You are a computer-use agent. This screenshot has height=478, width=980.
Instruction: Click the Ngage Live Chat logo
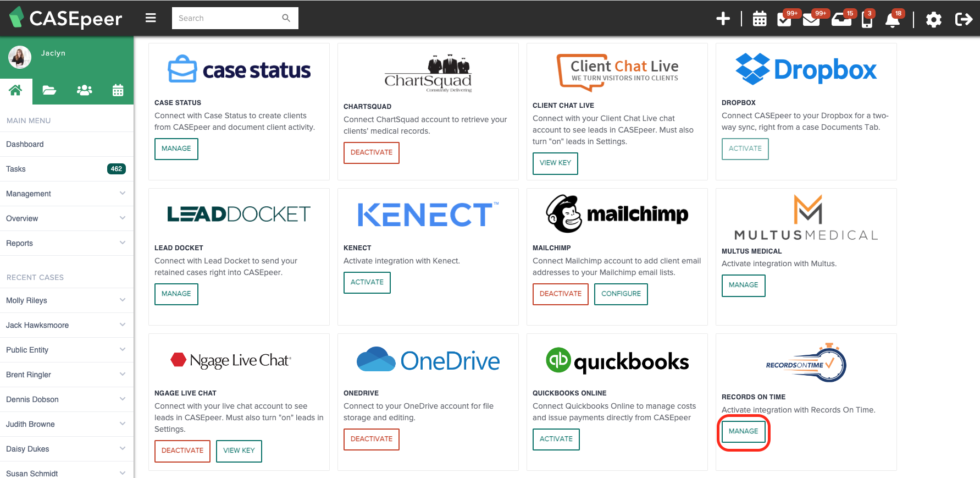pos(231,360)
